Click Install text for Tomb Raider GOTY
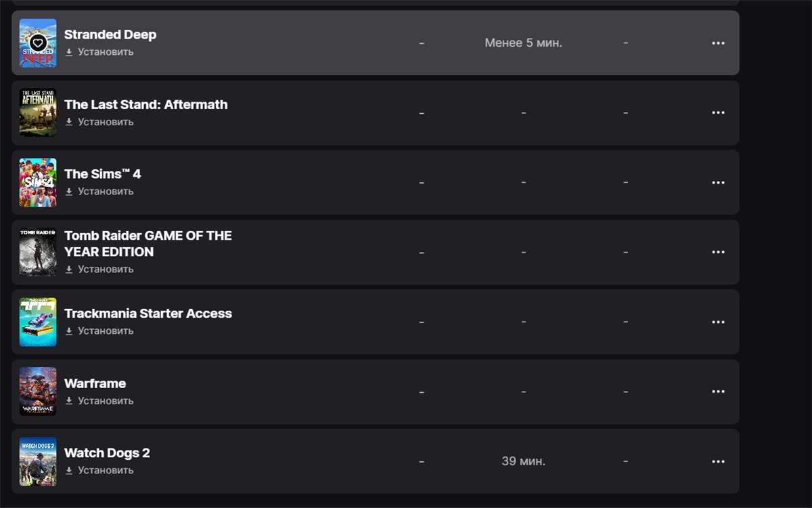This screenshot has width=812, height=508. coord(106,270)
